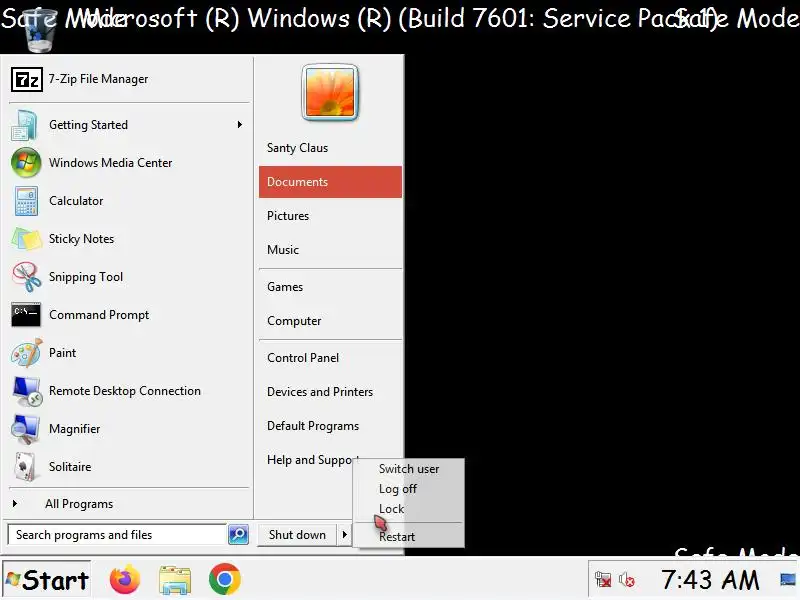Image resolution: width=800 pixels, height=600 pixels.
Task: Open Pictures folder link
Action: click(330, 216)
